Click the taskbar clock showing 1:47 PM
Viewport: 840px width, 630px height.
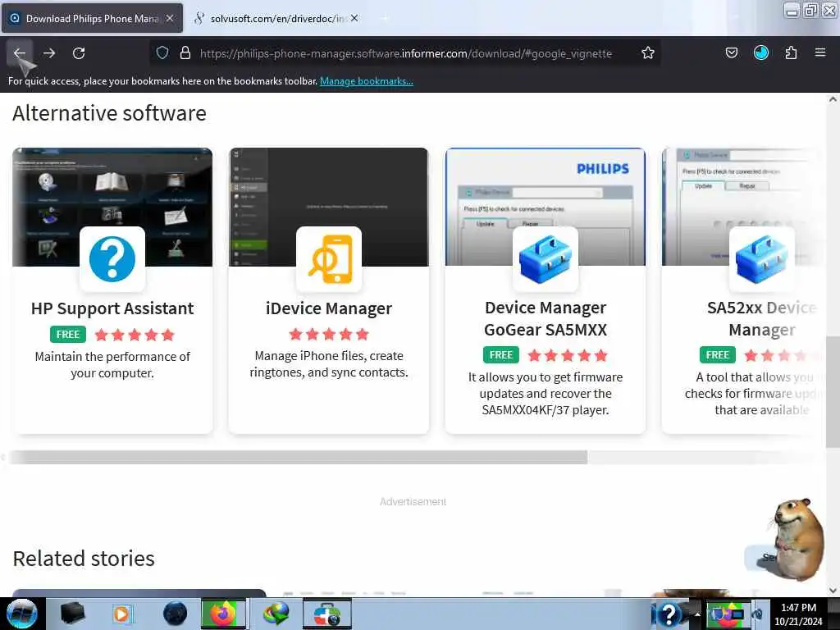[x=798, y=614]
